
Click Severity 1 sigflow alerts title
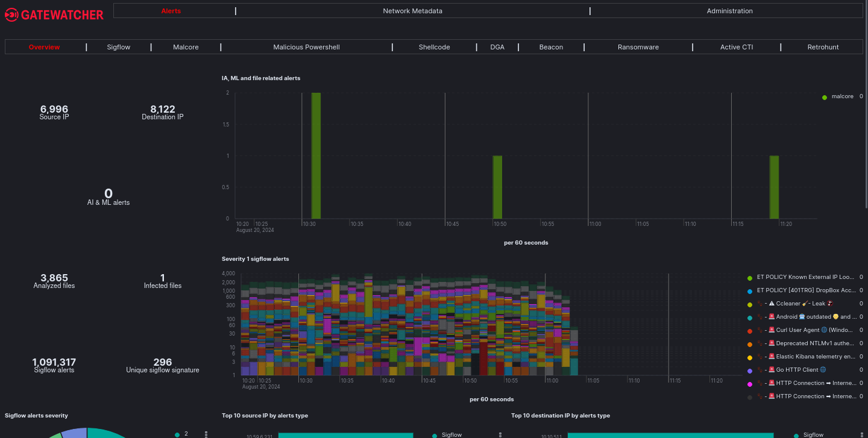click(x=256, y=259)
